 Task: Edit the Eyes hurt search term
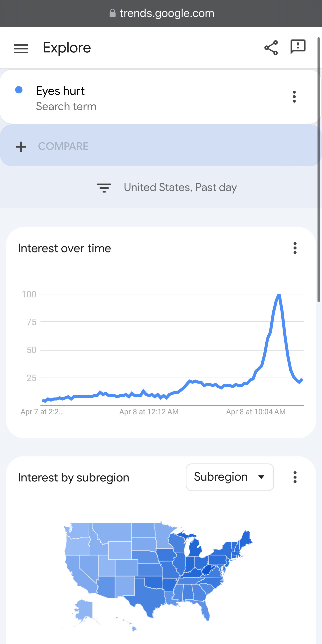coord(60,91)
